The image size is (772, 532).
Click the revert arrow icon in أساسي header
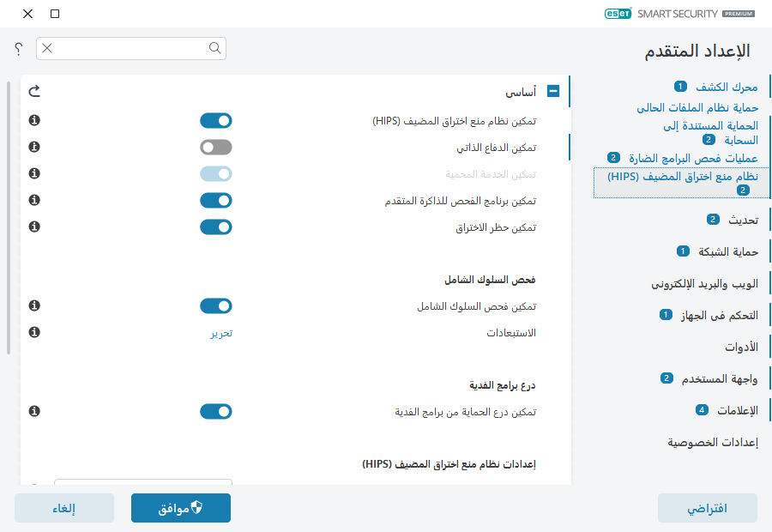(34, 91)
